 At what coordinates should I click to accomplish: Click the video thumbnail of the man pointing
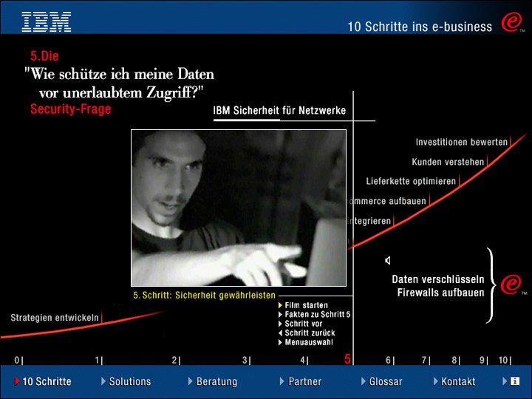pos(239,208)
